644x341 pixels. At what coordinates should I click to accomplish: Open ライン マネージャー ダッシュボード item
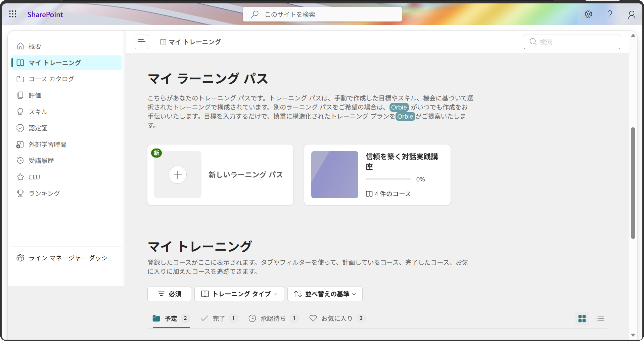pos(66,258)
